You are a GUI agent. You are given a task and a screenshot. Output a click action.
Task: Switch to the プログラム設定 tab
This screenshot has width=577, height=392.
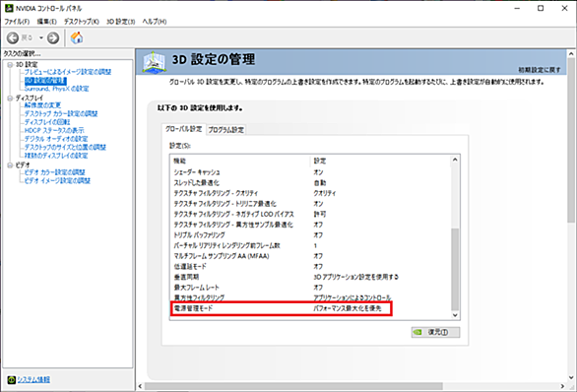(225, 130)
